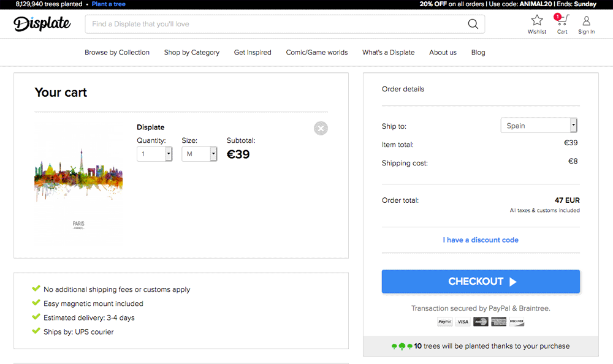This screenshot has height=364, width=613.
Task: Remove Paris Displate with X button
Action: (321, 128)
